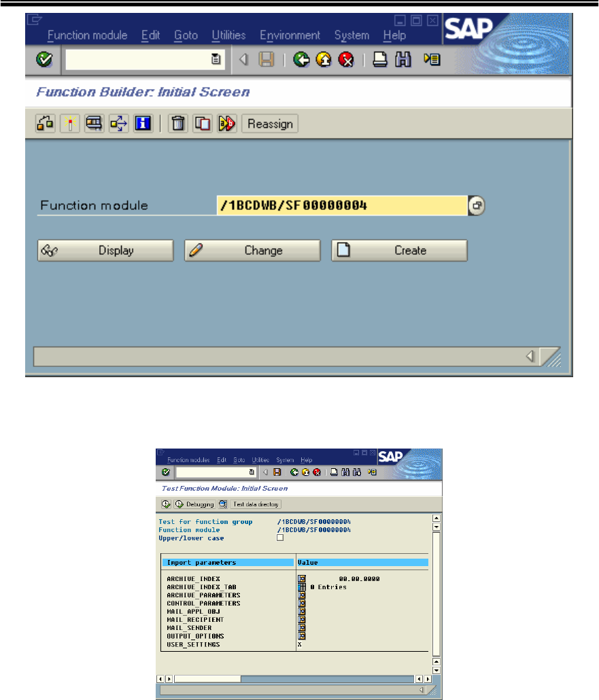
Task: Click red Cancel icon in Test Function Module toolbar
Action: [x=317, y=472]
